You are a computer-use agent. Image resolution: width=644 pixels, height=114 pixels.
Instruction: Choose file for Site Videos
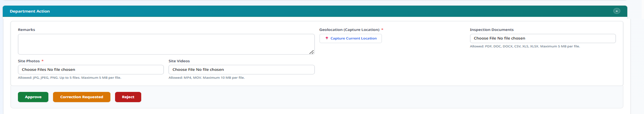click(x=242, y=70)
